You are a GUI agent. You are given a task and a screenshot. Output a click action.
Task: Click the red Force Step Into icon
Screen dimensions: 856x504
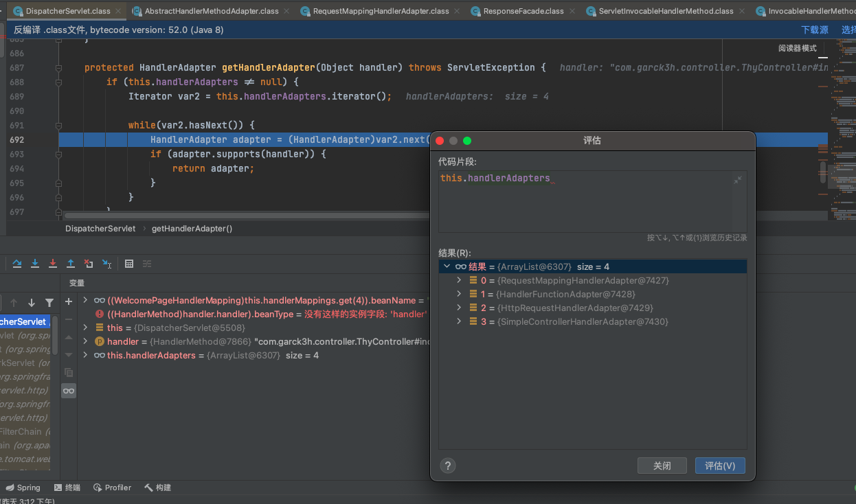pos(53,264)
